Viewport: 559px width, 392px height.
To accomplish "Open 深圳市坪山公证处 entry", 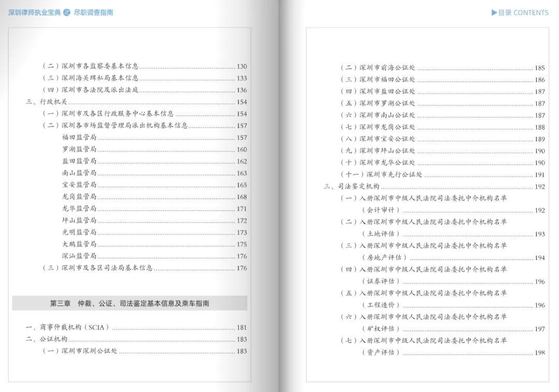I will point(443,151).
